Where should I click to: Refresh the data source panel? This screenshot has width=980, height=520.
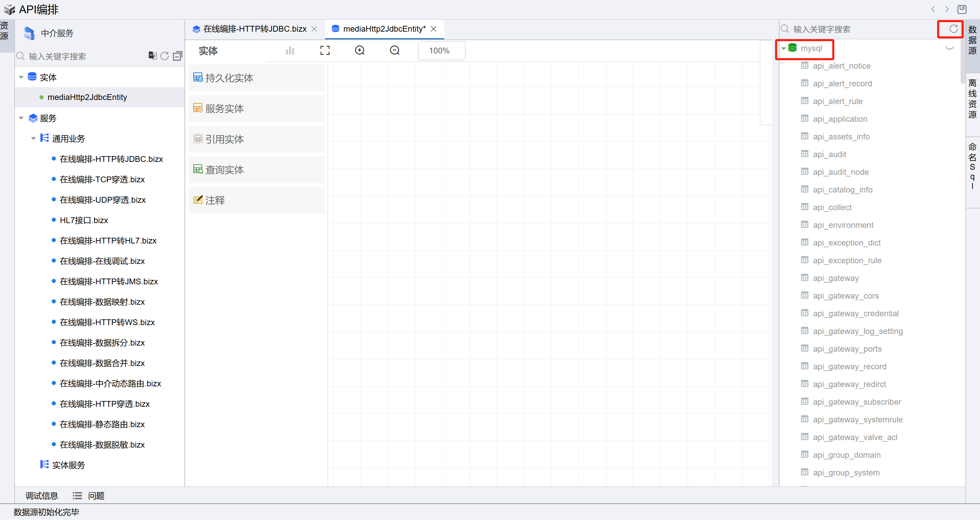click(953, 29)
